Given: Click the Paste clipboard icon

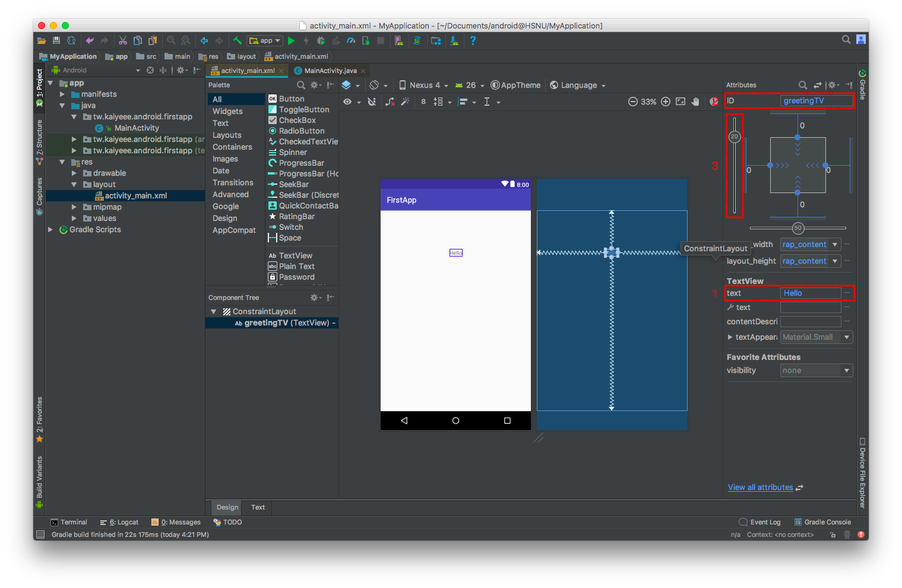Looking at the screenshot, I should [153, 40].
